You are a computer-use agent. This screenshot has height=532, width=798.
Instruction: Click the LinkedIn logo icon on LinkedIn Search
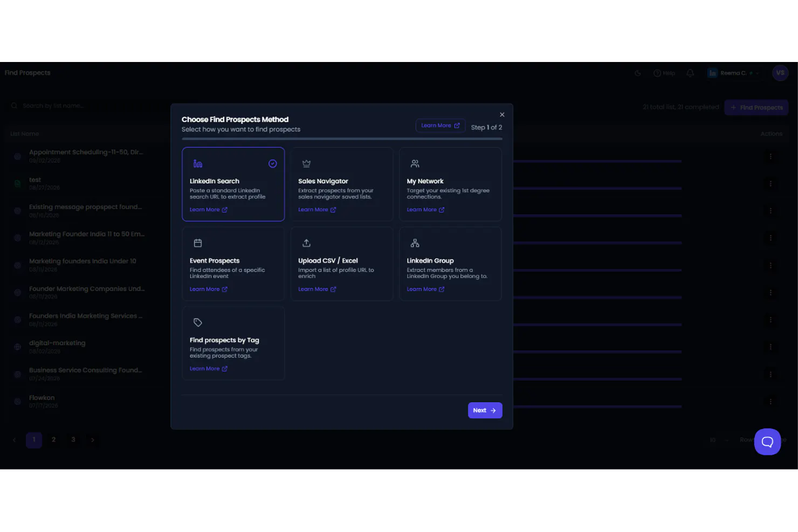coord(198,163)
